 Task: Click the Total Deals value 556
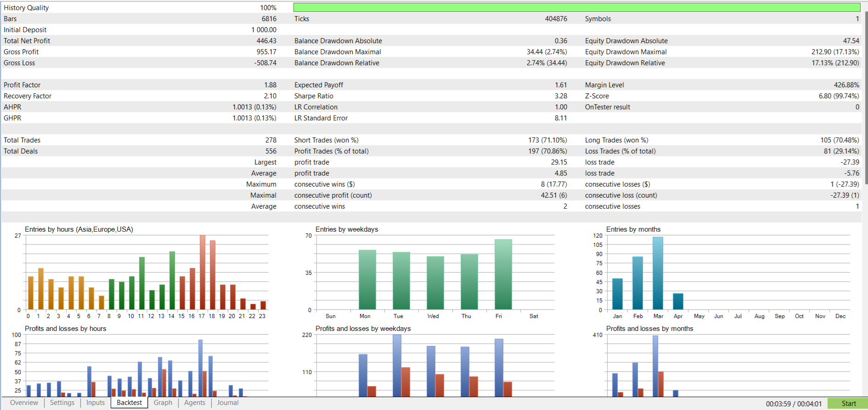[271, 151]
